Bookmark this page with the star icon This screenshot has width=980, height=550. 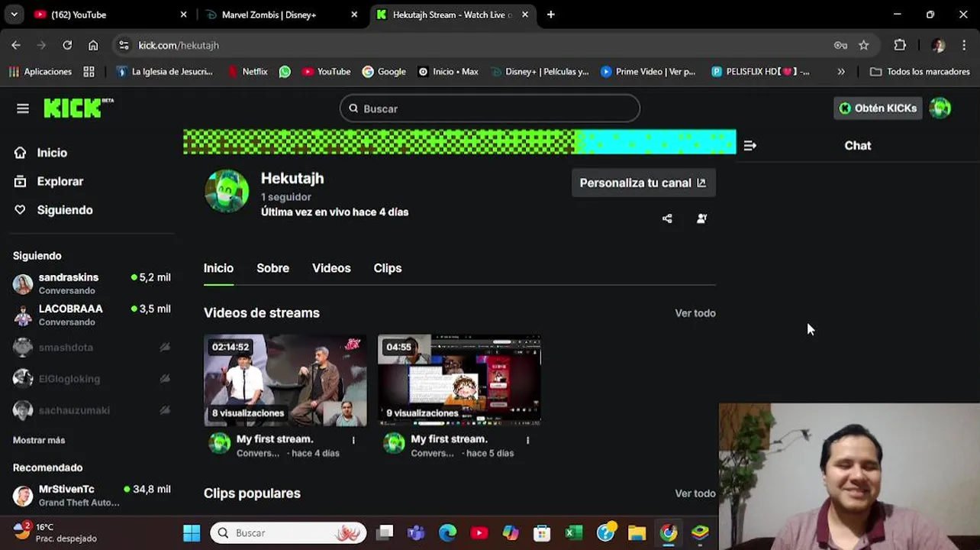click(x=863, y=45)
